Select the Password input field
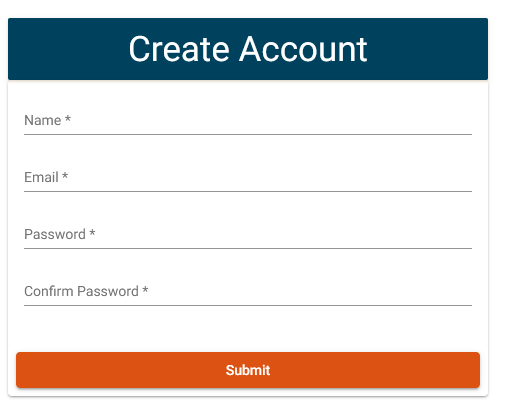This screenshot has width=507, height=416. click(248, 235)
